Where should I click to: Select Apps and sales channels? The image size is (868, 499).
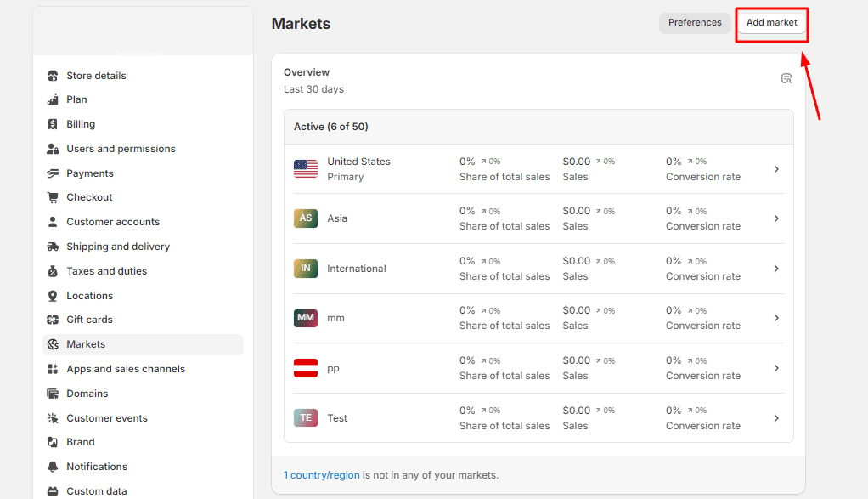pos(126,369)
